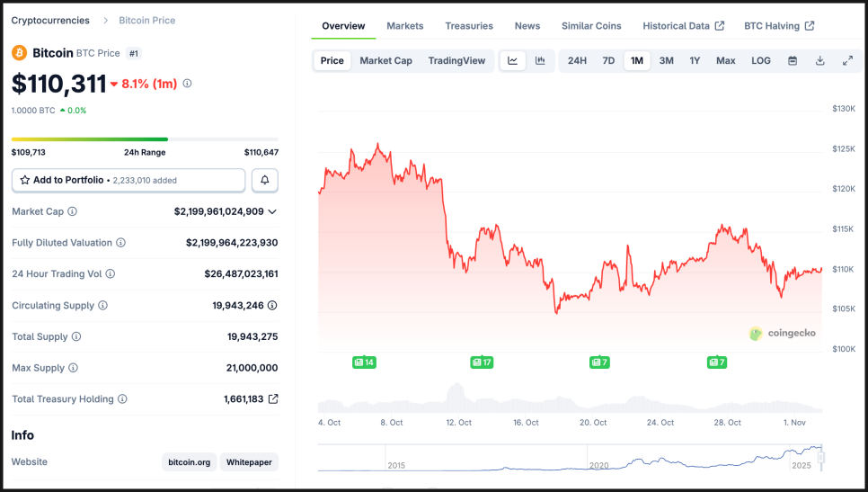Toggle the LOG scale option
Image resolution: width=868 pixels, height=492 pixels.
[x=761, y=61]
